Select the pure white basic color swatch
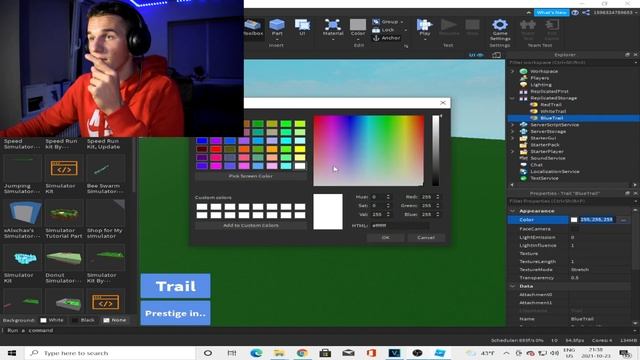Screen dimensions: 640x360 [x=300, y=166]
